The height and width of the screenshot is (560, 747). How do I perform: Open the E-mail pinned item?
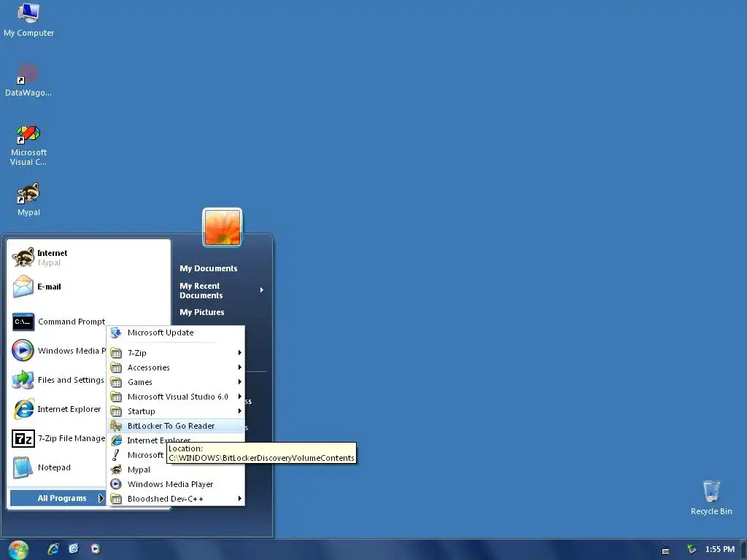click(88, 287)
